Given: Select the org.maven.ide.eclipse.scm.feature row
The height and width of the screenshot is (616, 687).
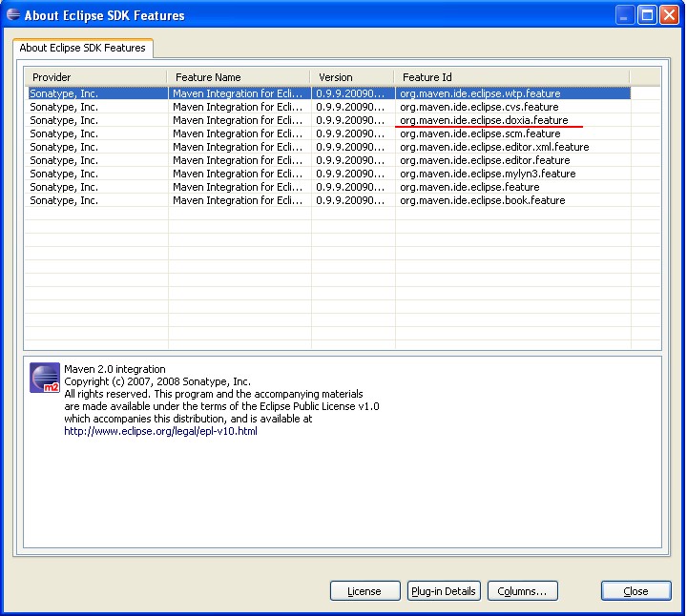Looking at the screenshot, I should pyautogui.click(x=328, y=133).
